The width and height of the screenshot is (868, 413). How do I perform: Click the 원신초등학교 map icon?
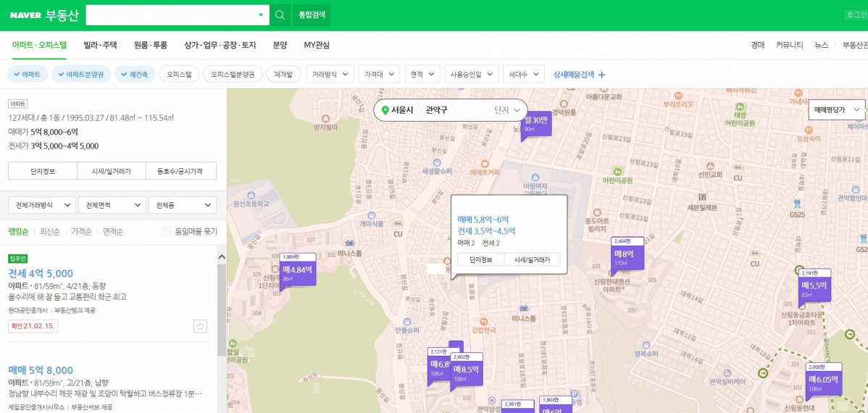tap(251, 195)
